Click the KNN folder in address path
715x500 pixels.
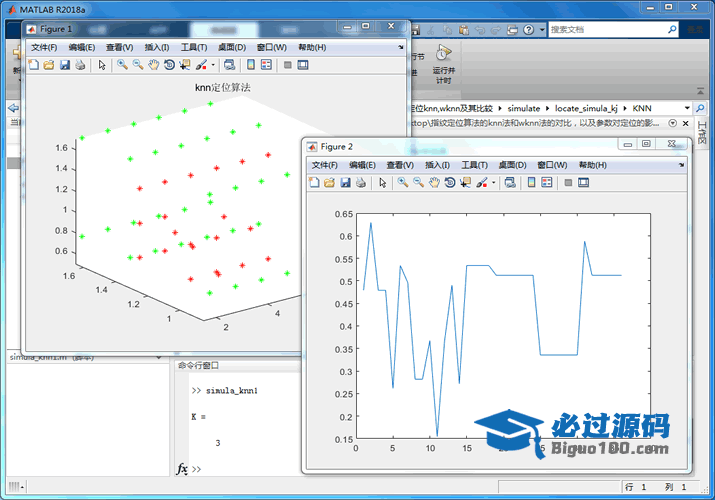pyautogui.click(x=642, y=107)
